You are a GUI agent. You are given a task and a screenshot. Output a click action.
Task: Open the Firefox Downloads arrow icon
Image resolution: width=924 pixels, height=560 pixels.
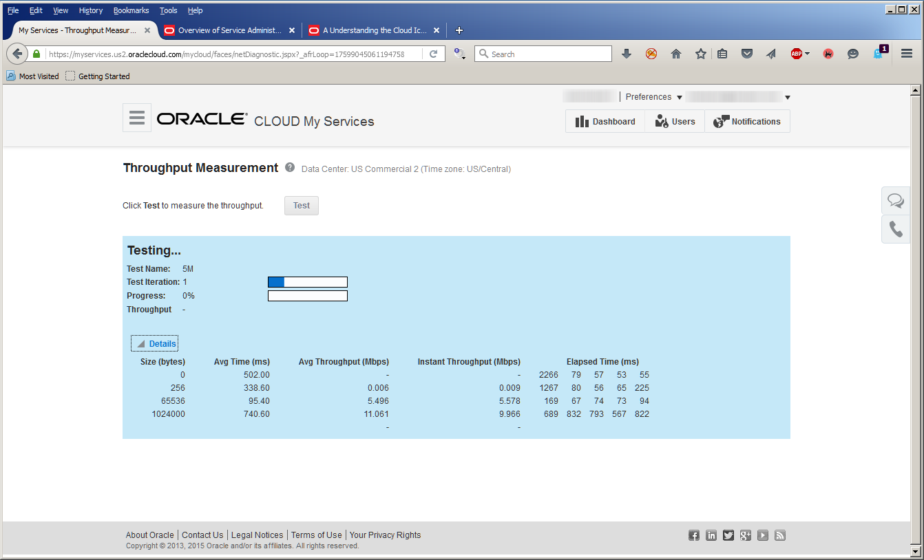pos(627,54)
